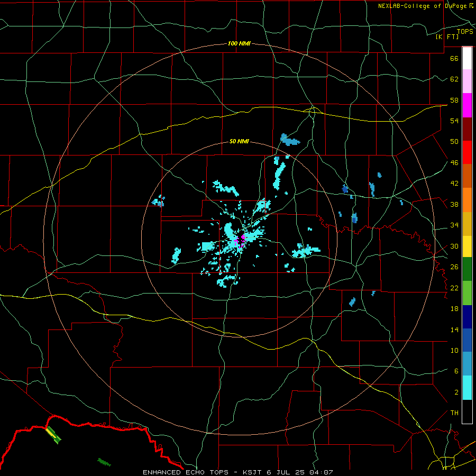This screenshot has width=476, height=476.
Task: Click the magenta echo core near radar center
Action: pyautogui.click(x=240, y=241)
